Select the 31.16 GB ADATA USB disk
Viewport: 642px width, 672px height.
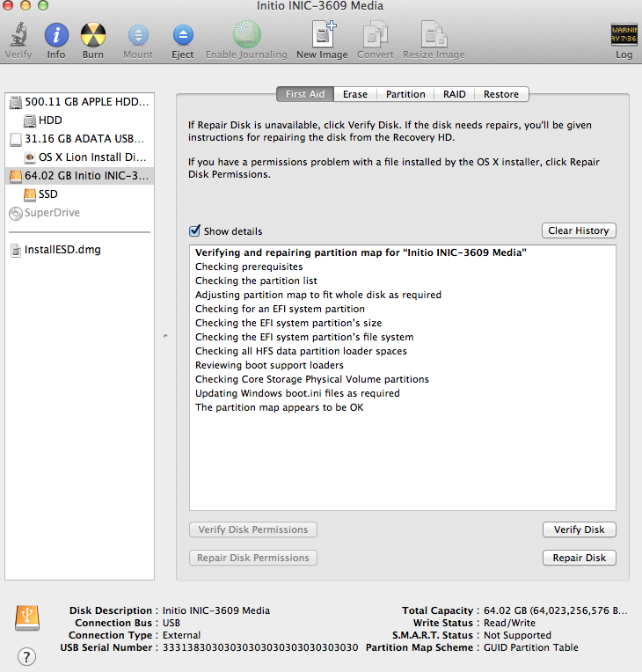tap(80, 139)
